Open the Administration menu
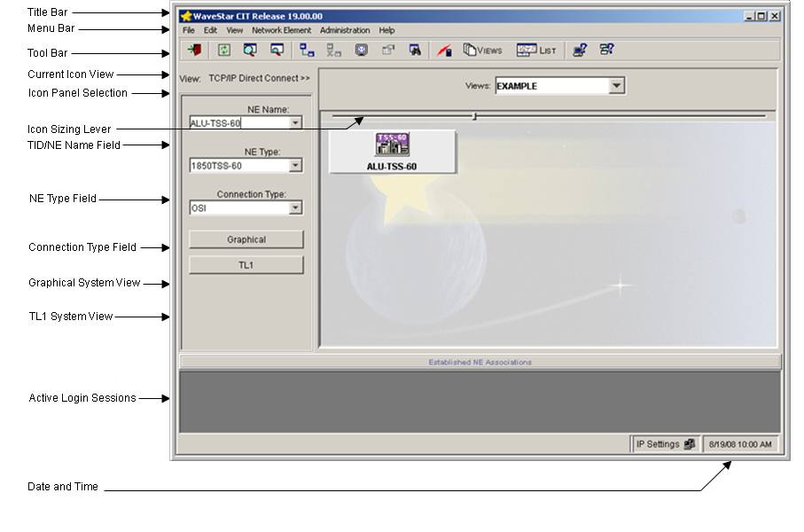The width and height of the screenshot is (804, 532). 345,30
